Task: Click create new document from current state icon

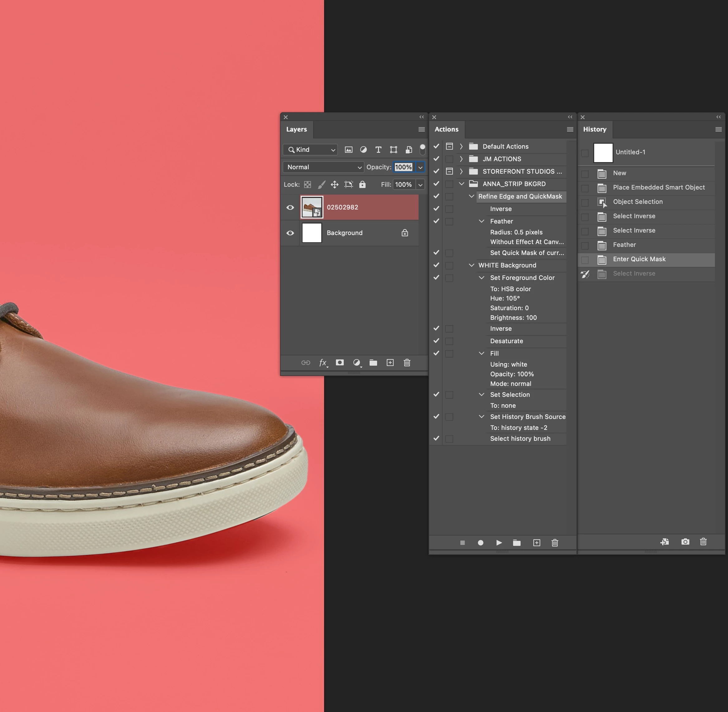Action: [665, 542]
